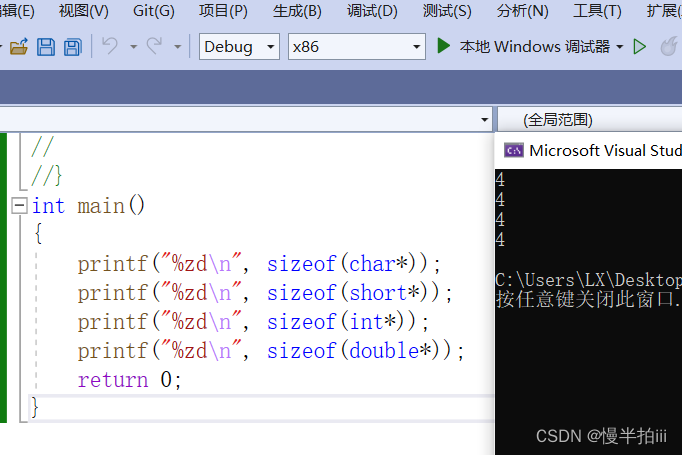Open the x86 platform dropdown
This screenshot has height=455, width=682.
(x=357, y=47)
